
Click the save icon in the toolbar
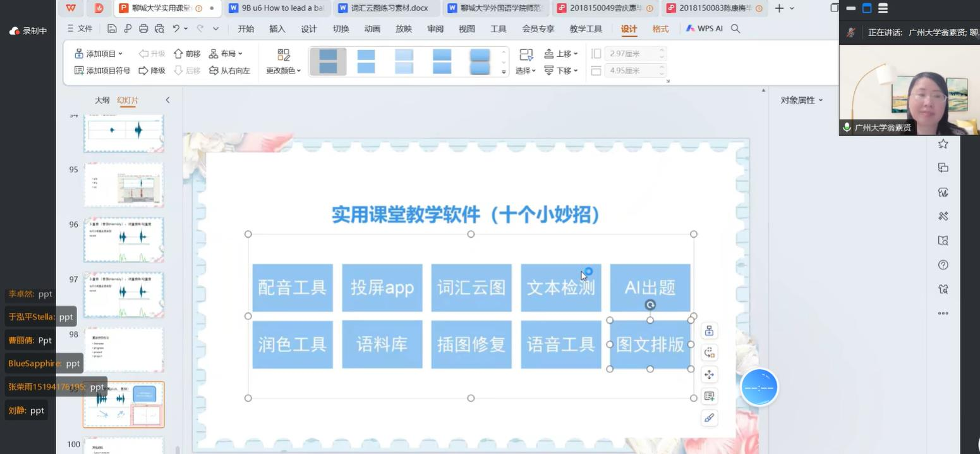click(112, 28)
